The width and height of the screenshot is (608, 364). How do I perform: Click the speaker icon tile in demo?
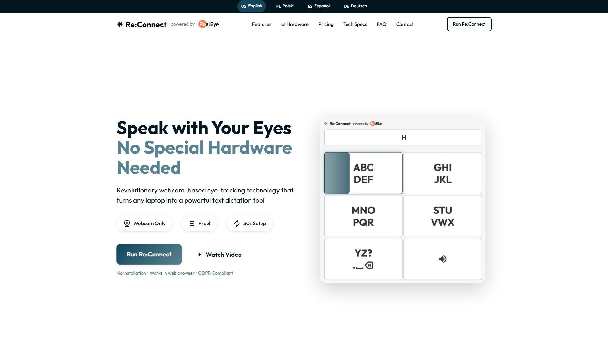coord(443,259)
